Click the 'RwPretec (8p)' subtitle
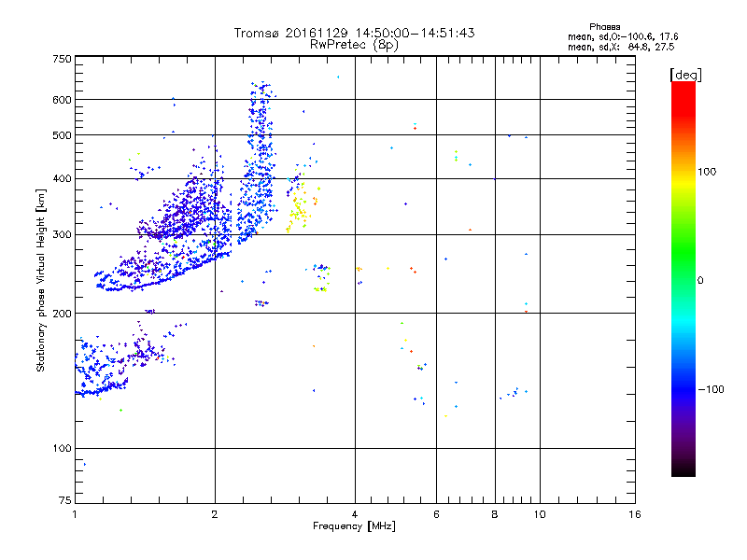The width and height of the screenshot is (747, 560). pos(354,45)
